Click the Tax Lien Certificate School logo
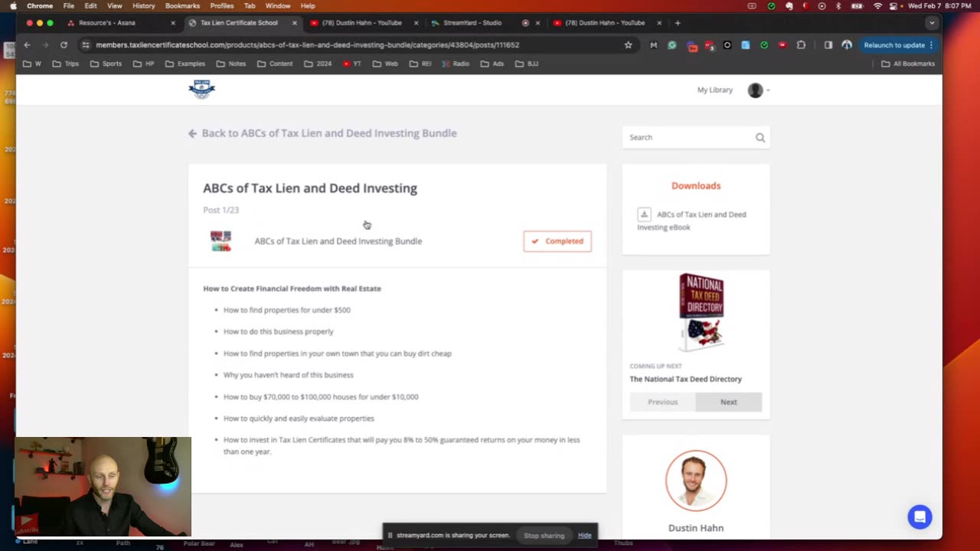 201,90
